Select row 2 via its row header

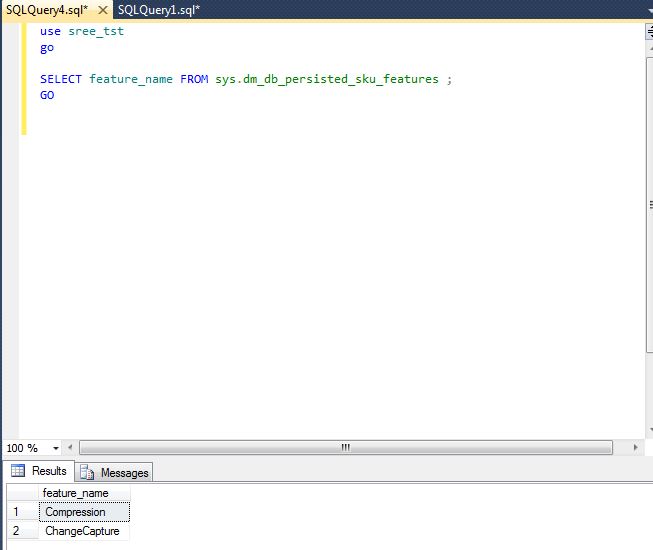point(20,531)
